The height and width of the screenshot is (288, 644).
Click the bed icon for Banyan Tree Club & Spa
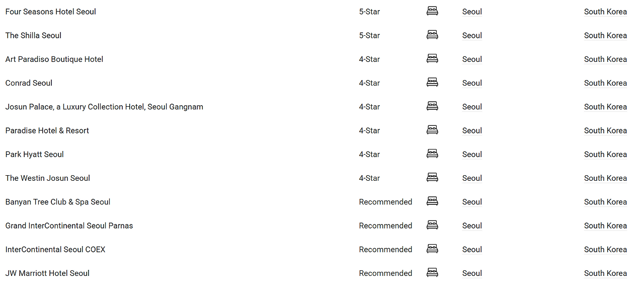pyautogui.click(x=432, y=201)
